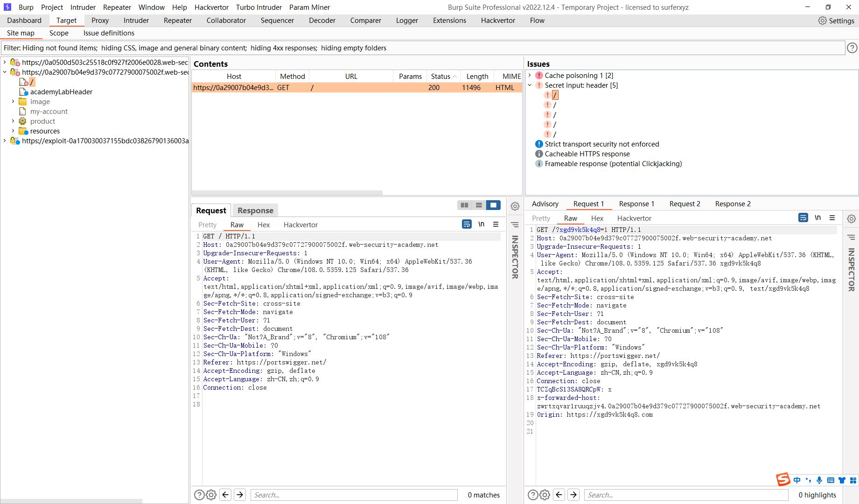Expand the Inspector panel in the Contents editor
The height and width of the screenshot is (504, 859).
tap(515, 257)
